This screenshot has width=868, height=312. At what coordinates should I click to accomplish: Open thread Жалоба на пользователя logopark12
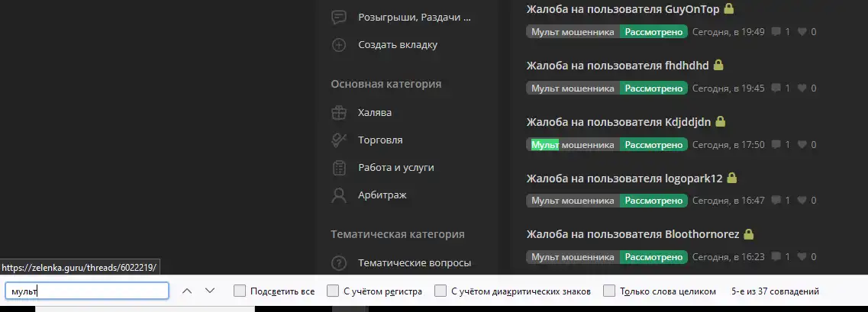point(624,179)
